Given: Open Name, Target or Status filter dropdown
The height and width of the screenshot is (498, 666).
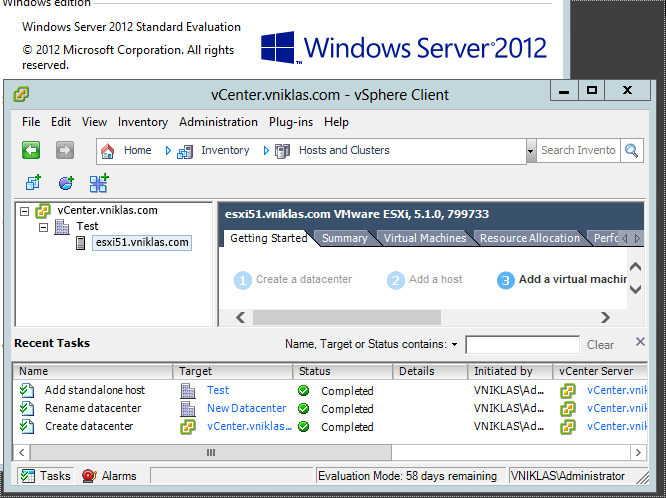Looking at the screenshot, I should click(454, 345).
